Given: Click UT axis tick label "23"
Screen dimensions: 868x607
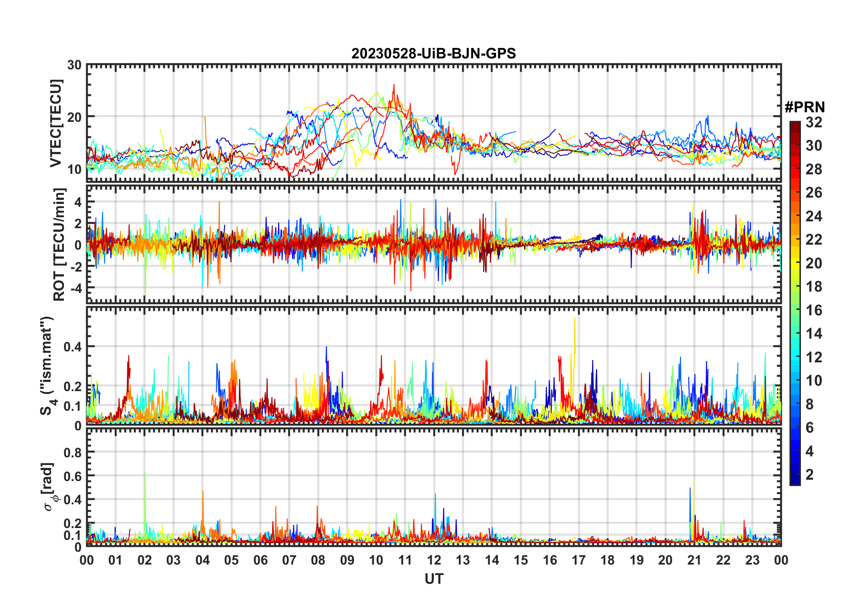Looking at the screenshot, I should 752,560.
